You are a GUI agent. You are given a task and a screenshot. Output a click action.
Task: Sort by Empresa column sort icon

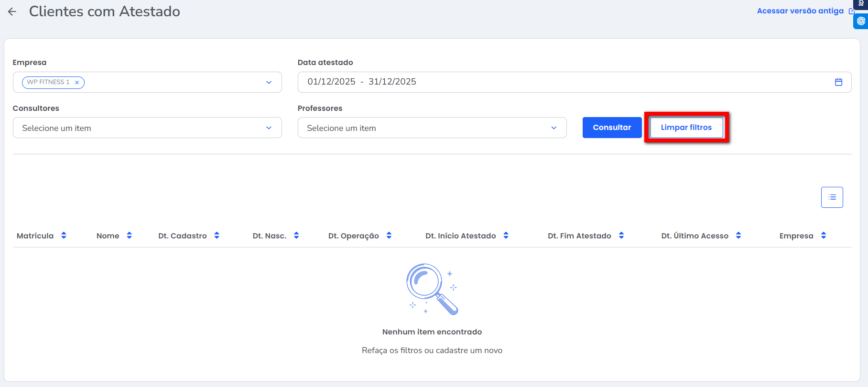[824, 236]
